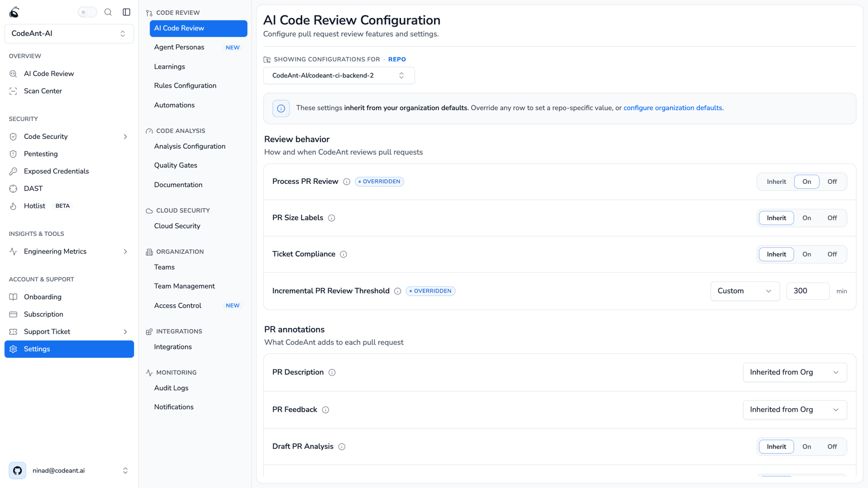Turn Ticket Compliance On

tap(807, 254)
